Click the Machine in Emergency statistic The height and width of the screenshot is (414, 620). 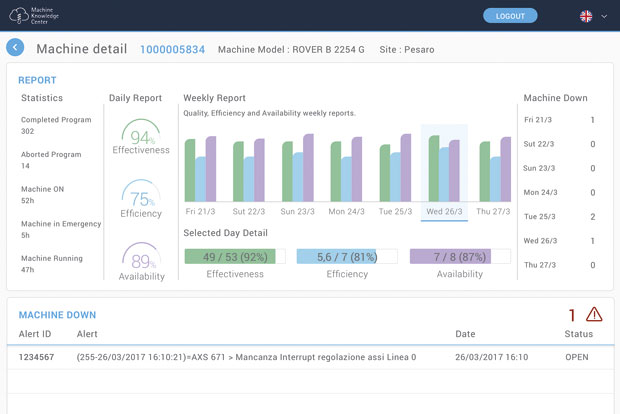click(x=61, y=229)
